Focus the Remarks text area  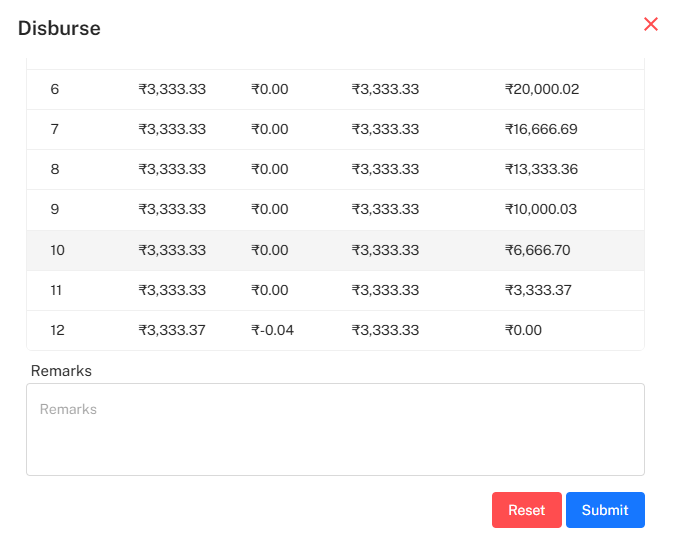point(335,430)
